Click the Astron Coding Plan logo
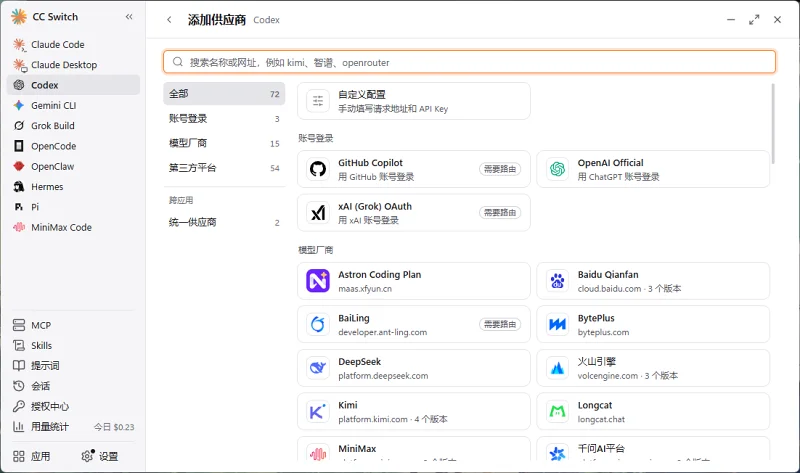The height and width of the screenshot is (473, 800). point(318,281)
